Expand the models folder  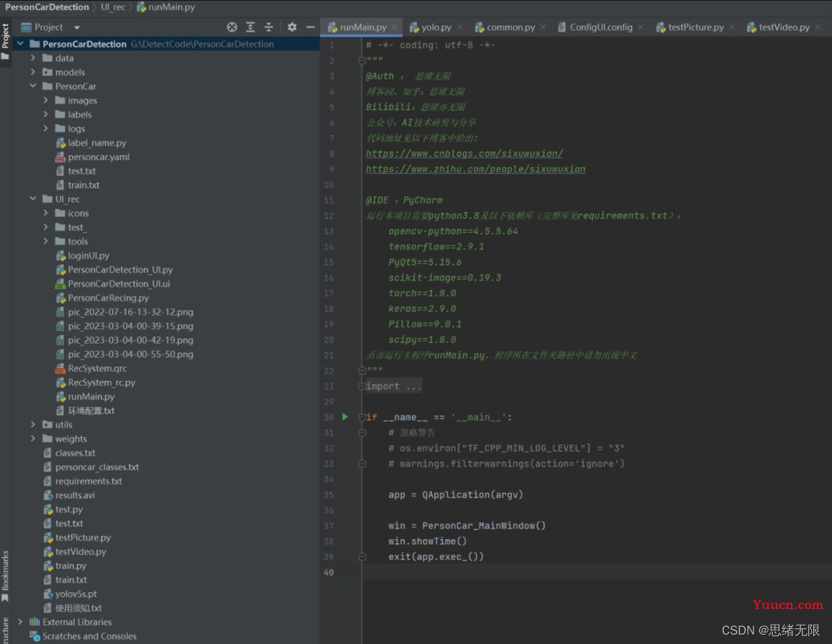[33, 72]
